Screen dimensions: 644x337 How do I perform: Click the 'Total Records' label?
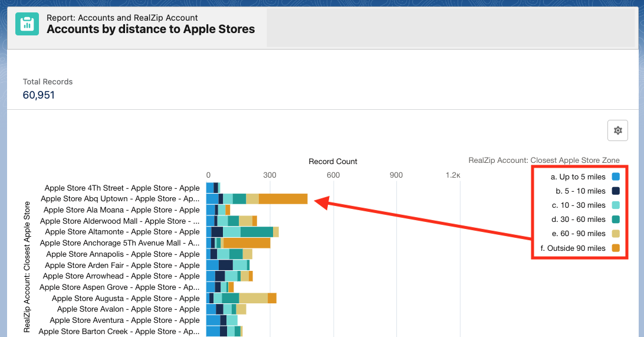point(48,82)
